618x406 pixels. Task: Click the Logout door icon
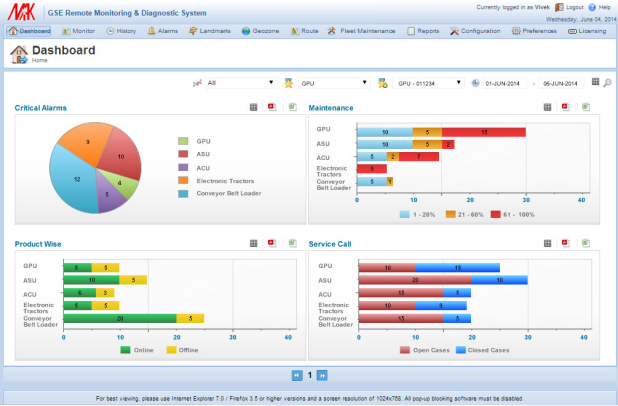(559, 7)
